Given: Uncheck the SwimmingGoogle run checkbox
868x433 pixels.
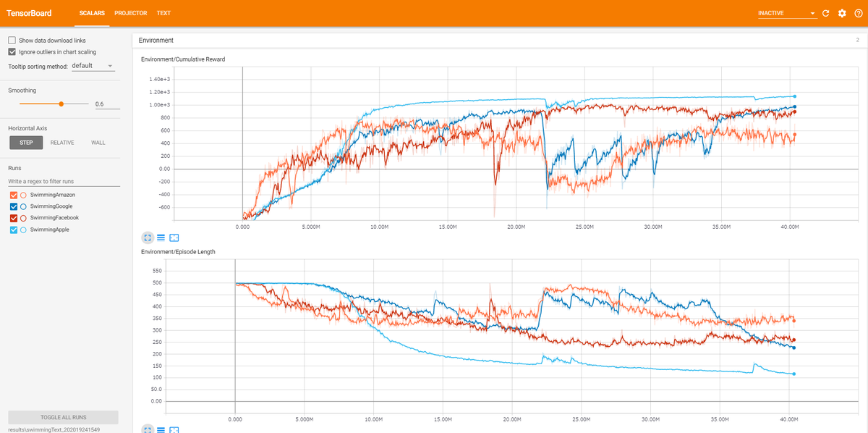Looking at the screenshot, I should (12, 206).
